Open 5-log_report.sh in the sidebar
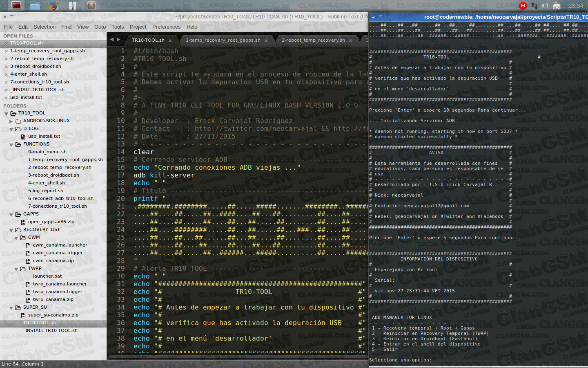 (45, 191)
